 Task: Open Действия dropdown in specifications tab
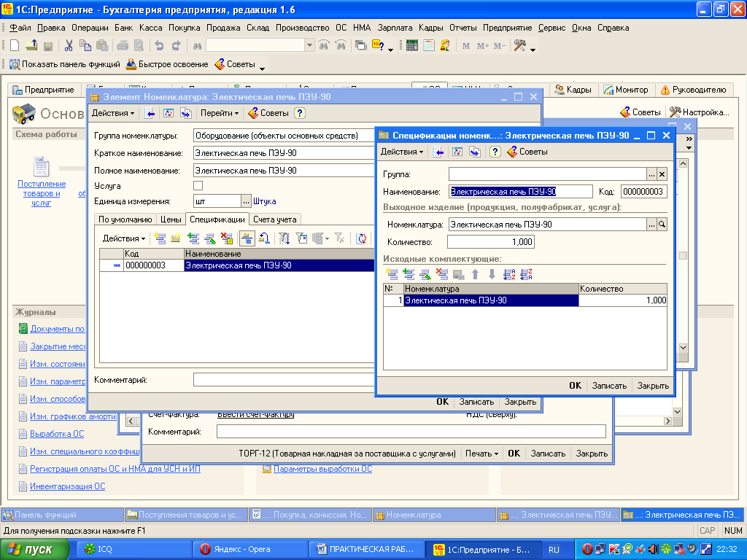click(124, 238)
